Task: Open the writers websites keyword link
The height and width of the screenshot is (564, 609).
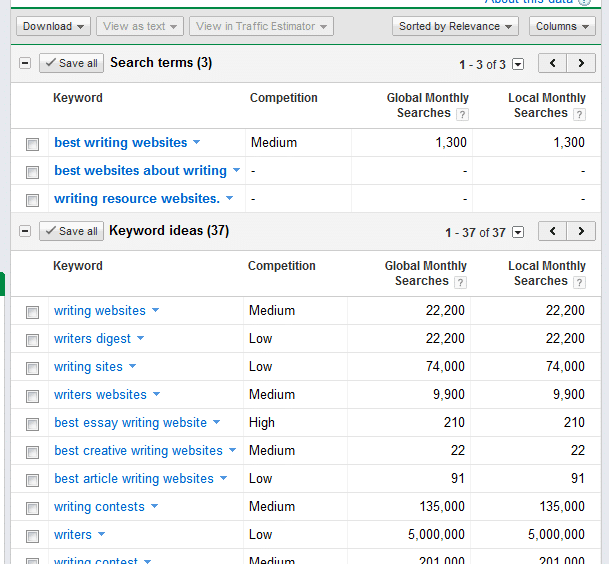Action: tap(101, 394)
